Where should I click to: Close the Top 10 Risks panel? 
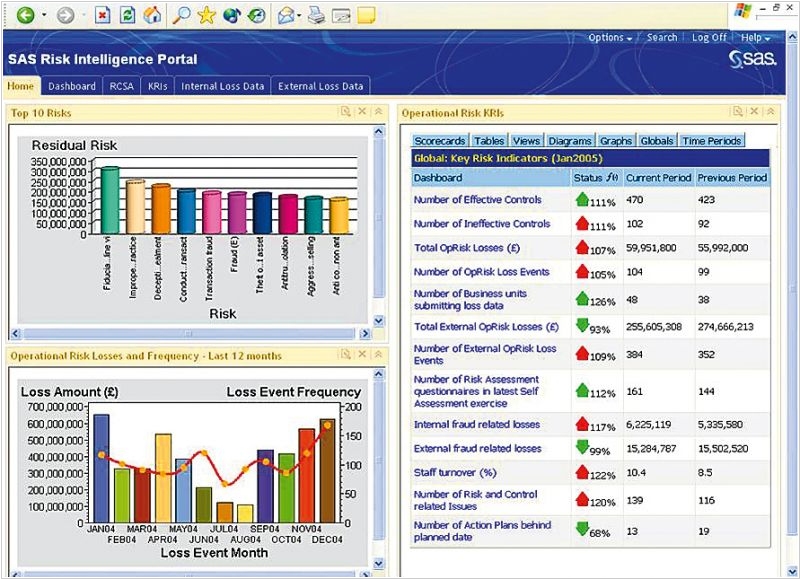(x=362, y=112)
